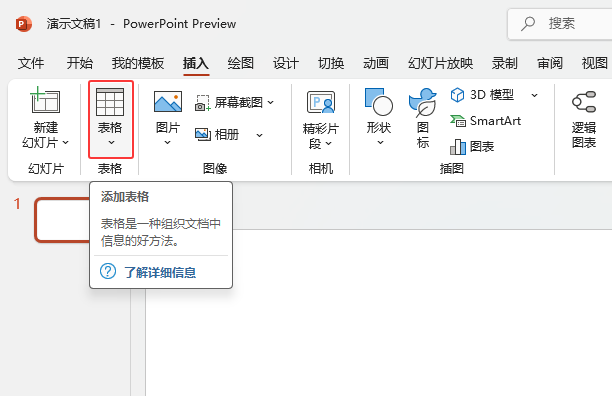This screenshot has width=612, height=396.
Task: Click the Photo Album (相册) icon
Action: click(203, 135)
